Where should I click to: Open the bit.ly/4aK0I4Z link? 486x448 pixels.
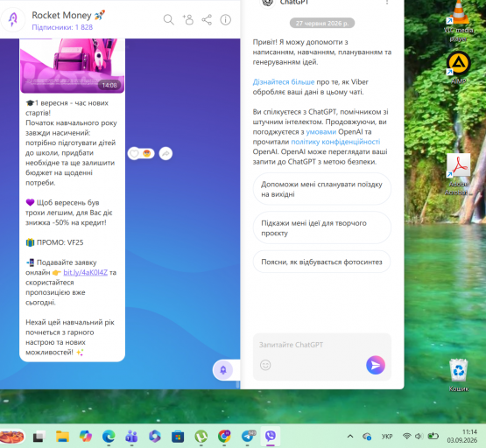[x=85, y=272]
